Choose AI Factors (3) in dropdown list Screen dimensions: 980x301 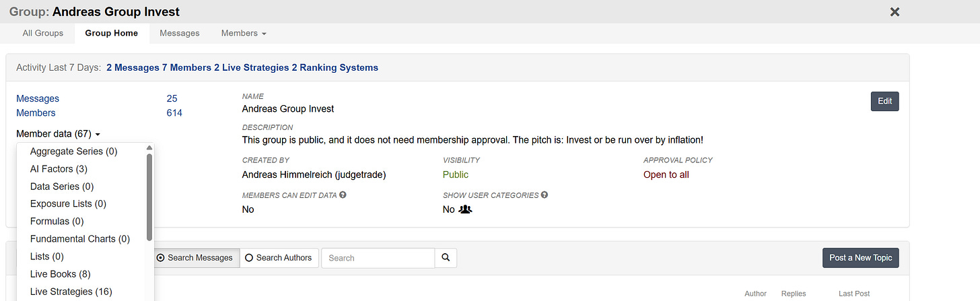pos(59,169)
